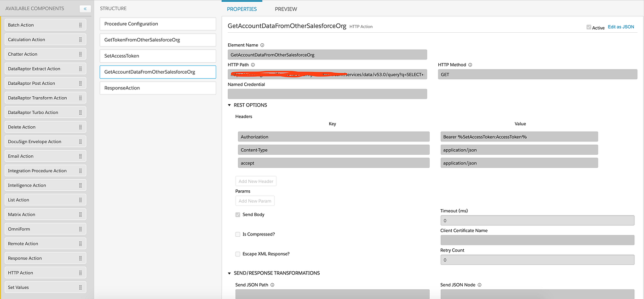Click info icon next to HTTP Path
Viewport: 644px width, 299px height.
253,65
